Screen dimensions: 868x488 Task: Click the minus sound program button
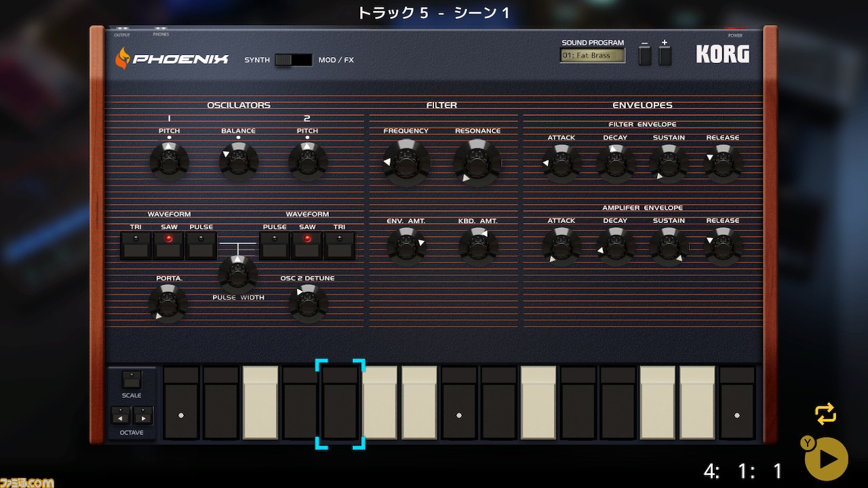tap(645, 55)
